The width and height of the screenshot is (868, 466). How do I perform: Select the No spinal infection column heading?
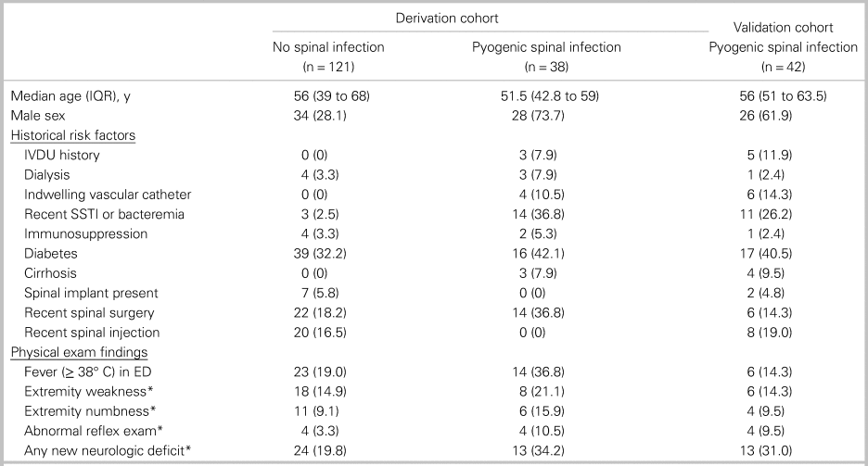(x=328, y=48)
